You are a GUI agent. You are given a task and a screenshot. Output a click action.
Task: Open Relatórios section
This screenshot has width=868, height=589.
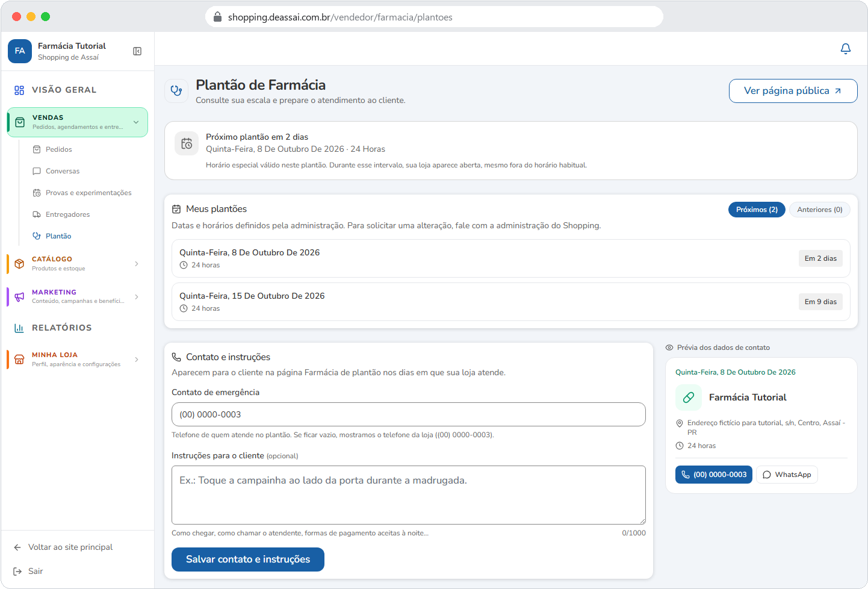pos(61,328)
